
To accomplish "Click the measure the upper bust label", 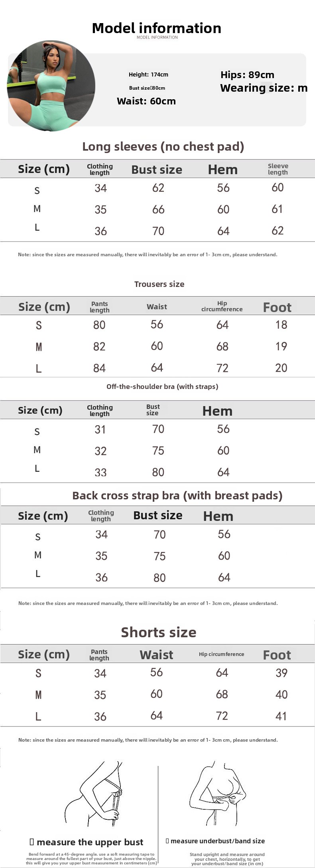I will point(87,842).
